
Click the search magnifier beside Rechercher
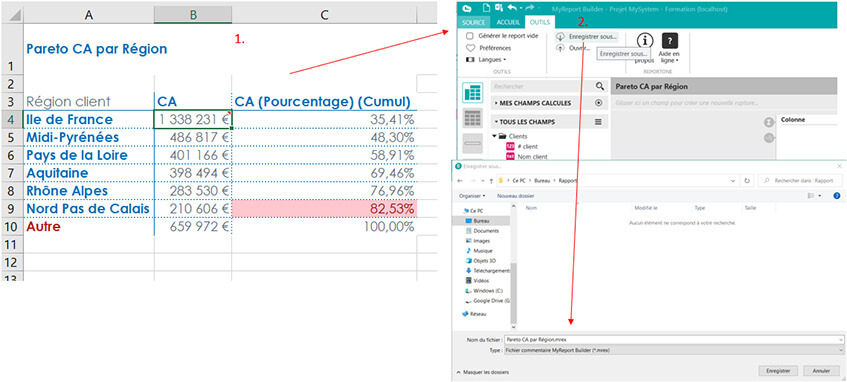pyautogui.click(x=599, y=86)
